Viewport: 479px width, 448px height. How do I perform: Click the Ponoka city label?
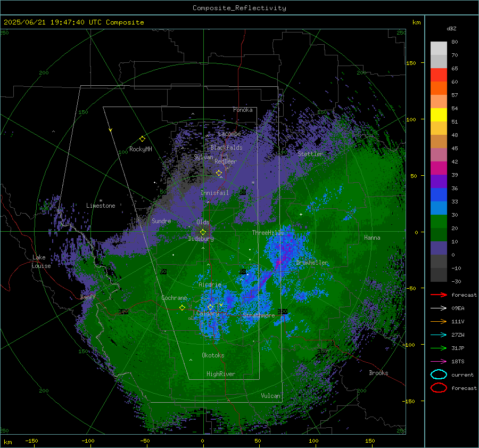point(243,110)
